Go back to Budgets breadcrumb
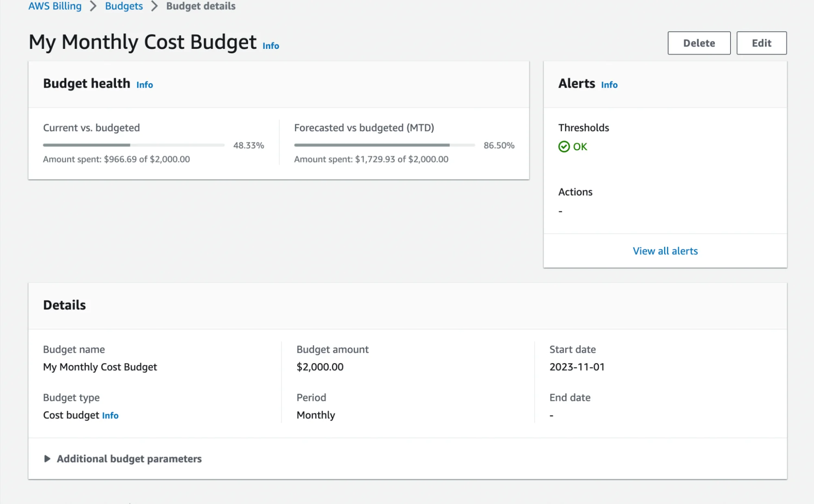Viewport: 814px width, 504px height. [x=124, y=6]
